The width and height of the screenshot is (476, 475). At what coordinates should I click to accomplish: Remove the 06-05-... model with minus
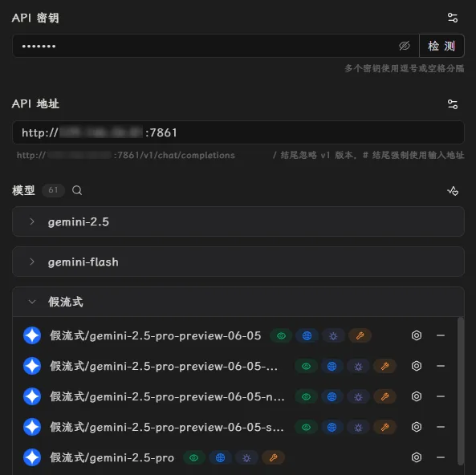tap(441, 366)
